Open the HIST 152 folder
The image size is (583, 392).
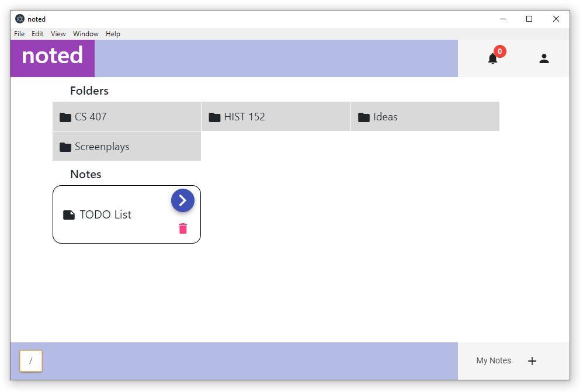coord(276,116)
